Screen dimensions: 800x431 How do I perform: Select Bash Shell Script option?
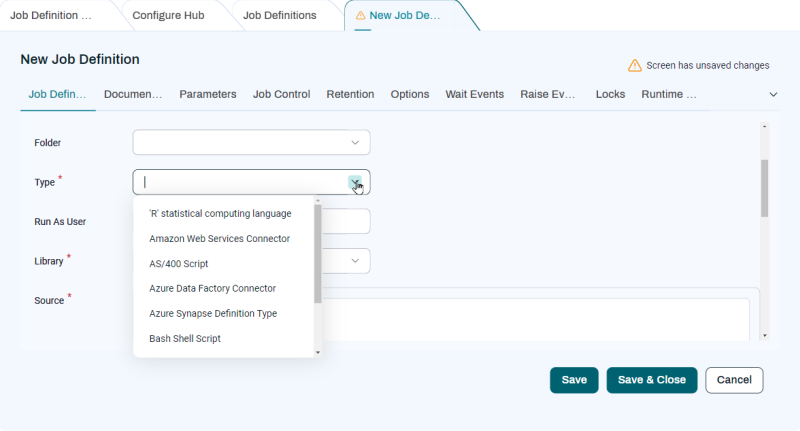[185, 339]
